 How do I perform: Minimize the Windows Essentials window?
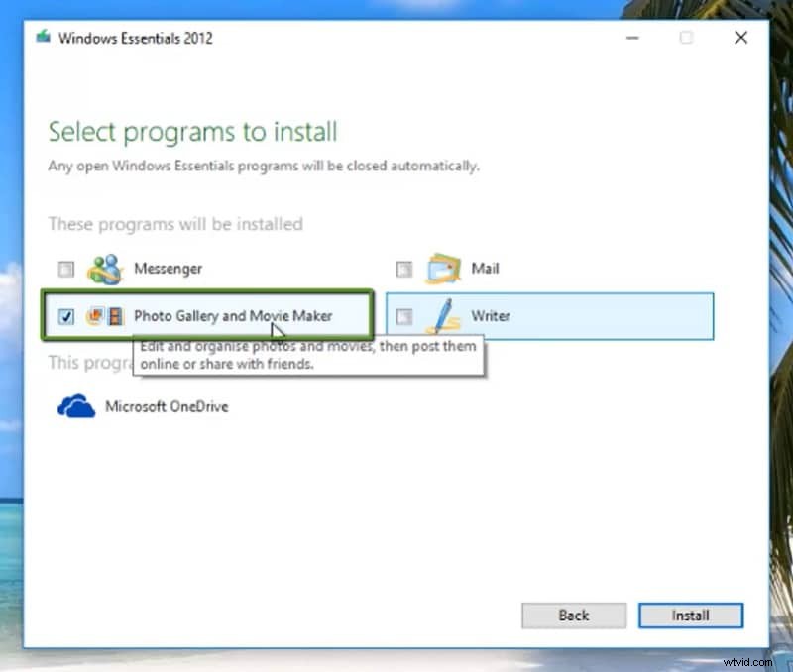pos(632,38)
